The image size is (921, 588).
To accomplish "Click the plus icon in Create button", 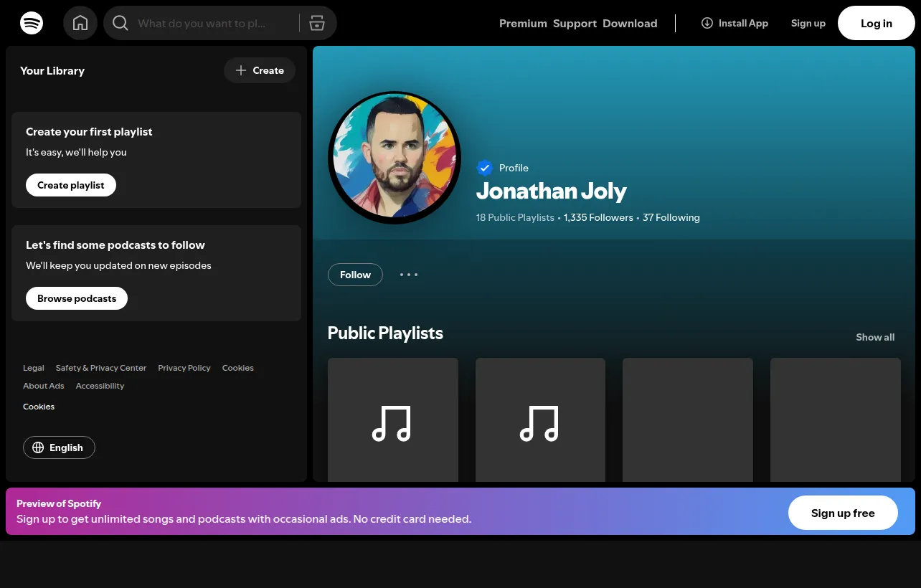I will [241, 70].
